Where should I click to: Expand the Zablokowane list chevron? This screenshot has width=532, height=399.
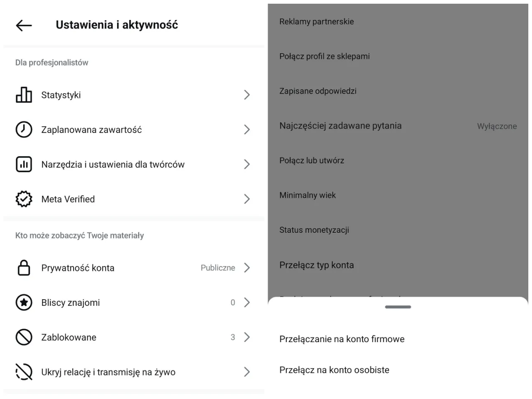pos(247,337)
